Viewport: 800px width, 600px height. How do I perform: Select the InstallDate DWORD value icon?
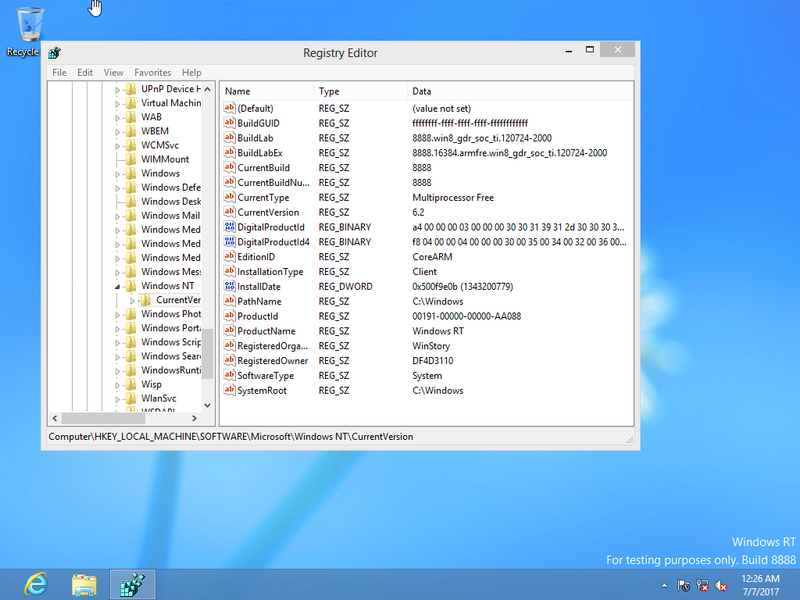pos(229,287)
